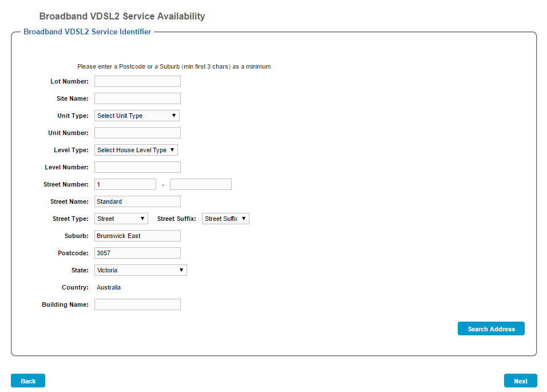Open the Unit Type dropdown

[x=137, y=116]
